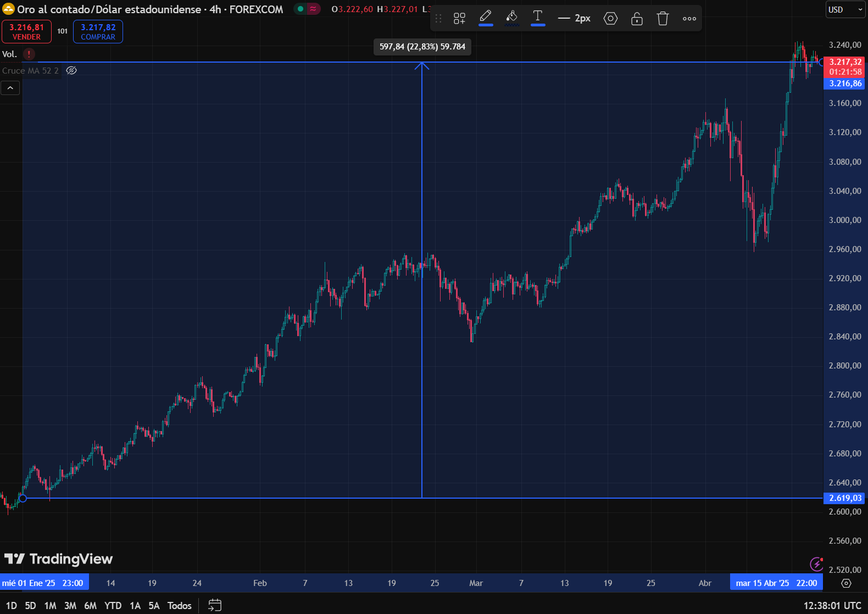Toggle visibility of Cruce MA indicator
The width and height of the screenshot is (868, 614).
(x=71, y=70)
